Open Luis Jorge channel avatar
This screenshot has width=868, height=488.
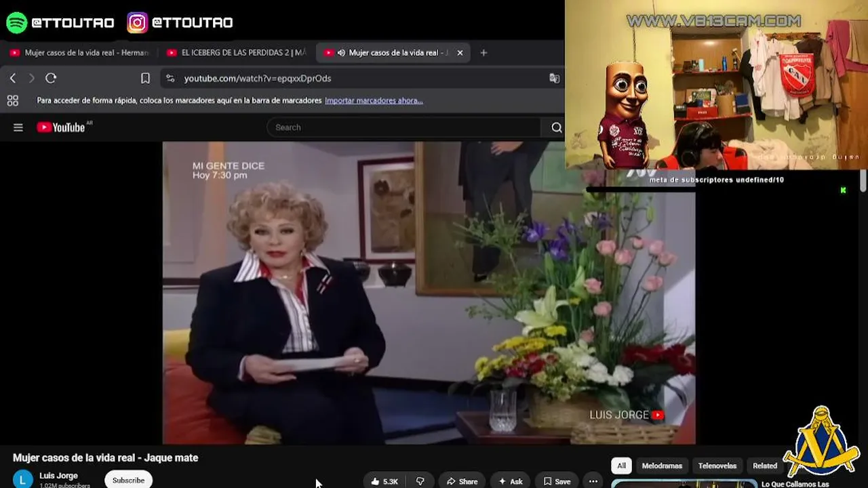pyautogui.click(x=22, y=480)
